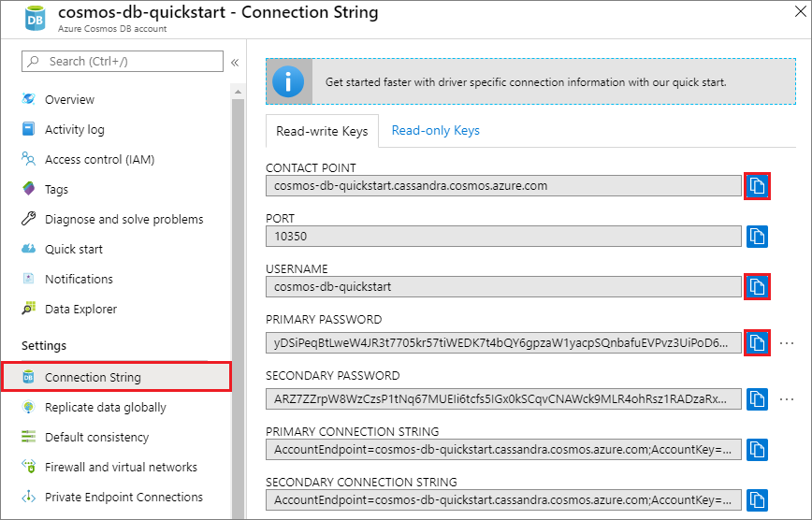This screenshot has height=520, width=812.
Task: Click the Cosmos DB account icon in header
Action: 36,19
